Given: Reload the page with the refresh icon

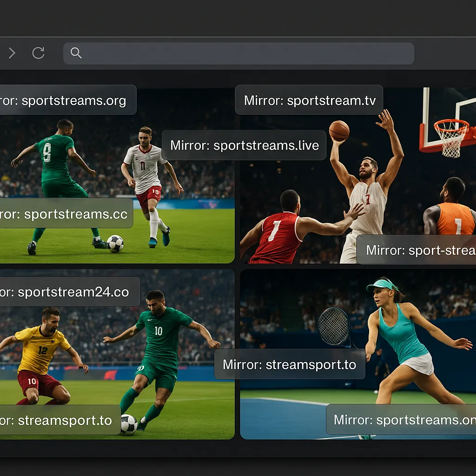Looking at the screenshot, I should (38, 53).
